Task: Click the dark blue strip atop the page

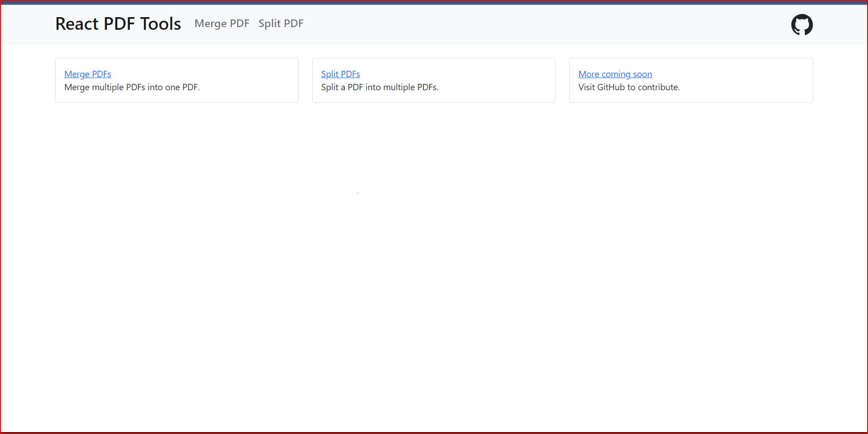Action: coord(434,2)
